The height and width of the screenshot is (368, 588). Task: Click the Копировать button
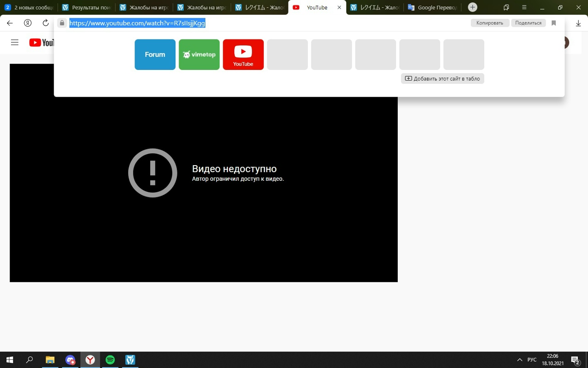coord(490,23)
